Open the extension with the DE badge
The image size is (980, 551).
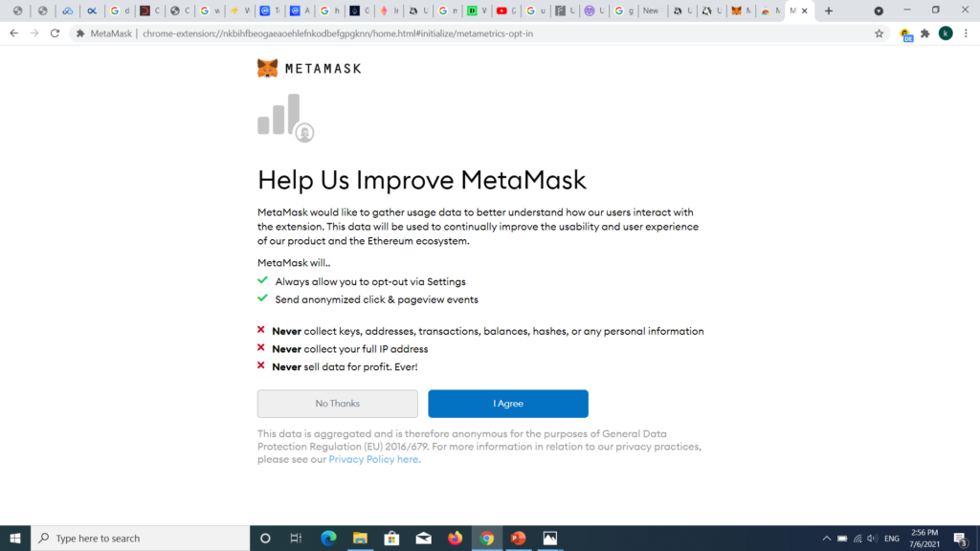pyautogui.click(x=905, y=34)
